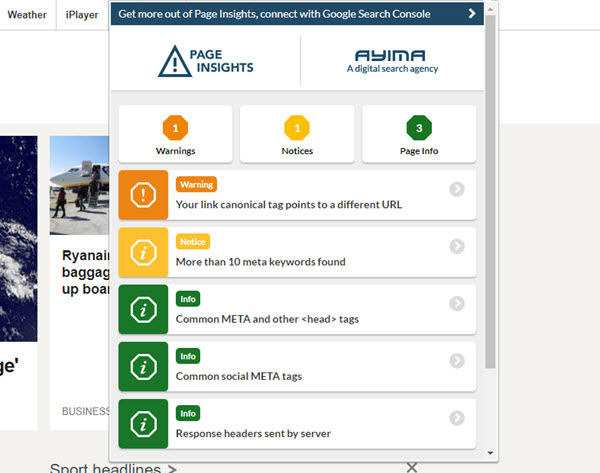Open the Weather menu item
Viewport: 600px width, 473px height.
pos(27,15)
